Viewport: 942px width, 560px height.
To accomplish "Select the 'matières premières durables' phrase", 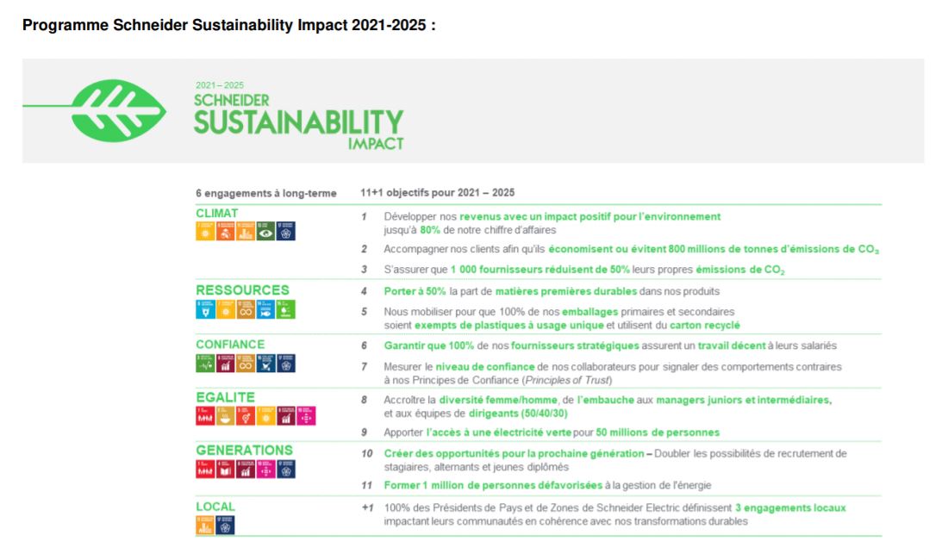I will click(x=566, y=291).
